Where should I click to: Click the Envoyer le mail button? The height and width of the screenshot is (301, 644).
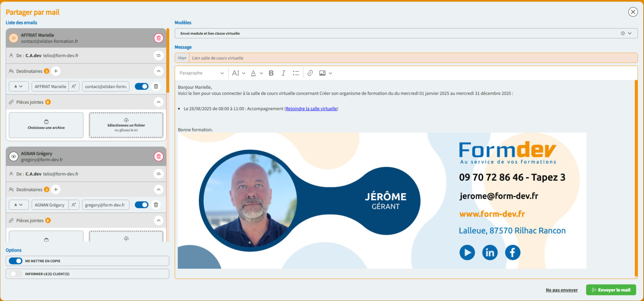tap(611, 290)
